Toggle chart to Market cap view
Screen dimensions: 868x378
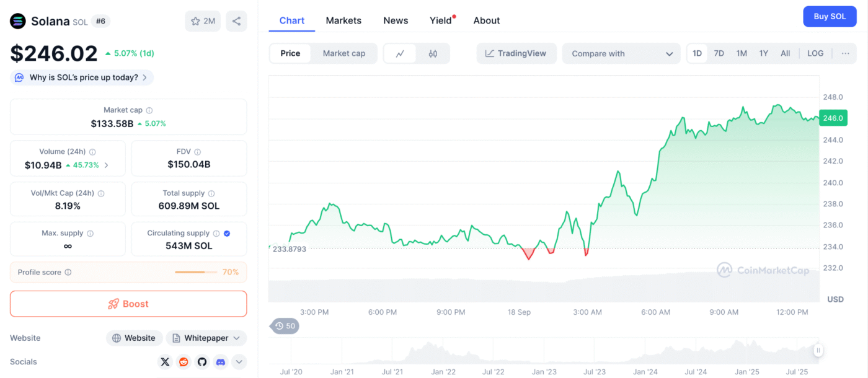coord(344,53)
